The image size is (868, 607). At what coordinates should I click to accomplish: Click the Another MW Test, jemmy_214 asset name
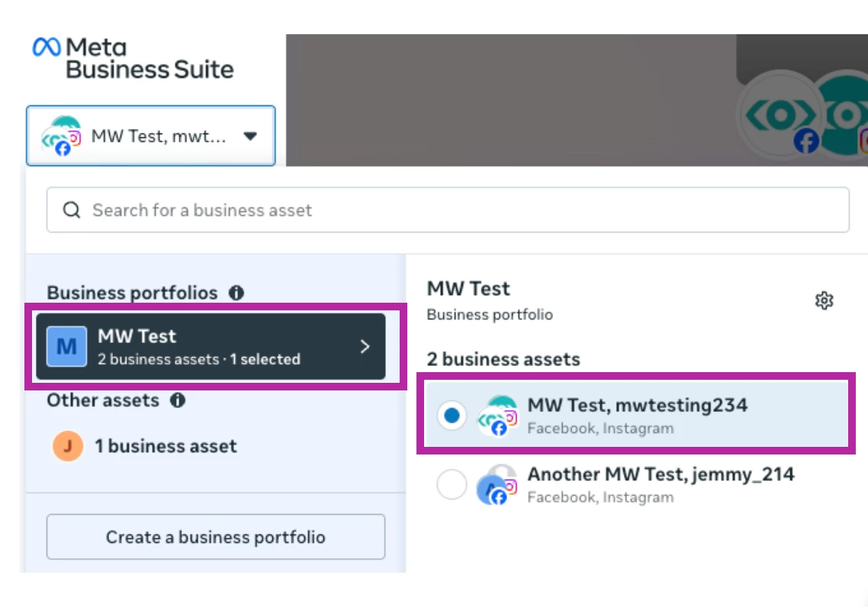tap(661, 474)
